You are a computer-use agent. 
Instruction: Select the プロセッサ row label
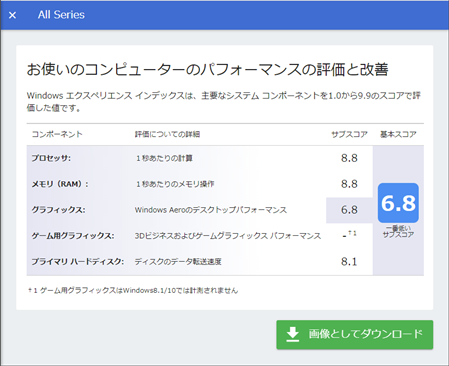point(51,158)
